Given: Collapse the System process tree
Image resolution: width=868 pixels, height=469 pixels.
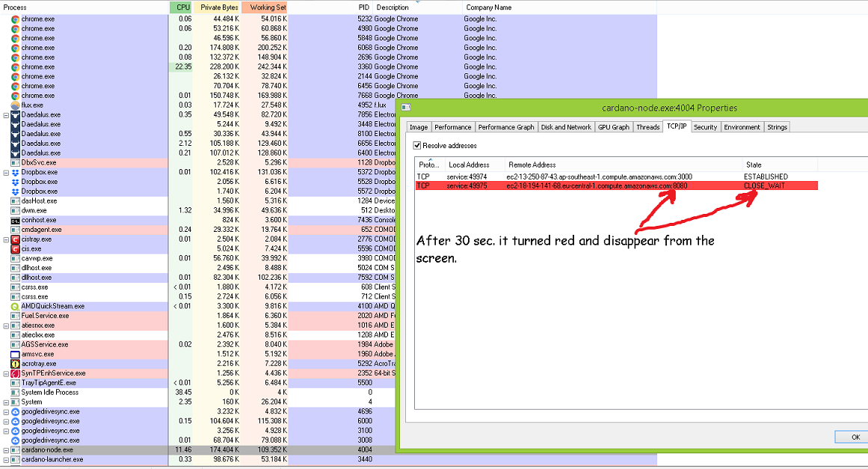Looking at the screenshot, I should (x=6, y=402).
